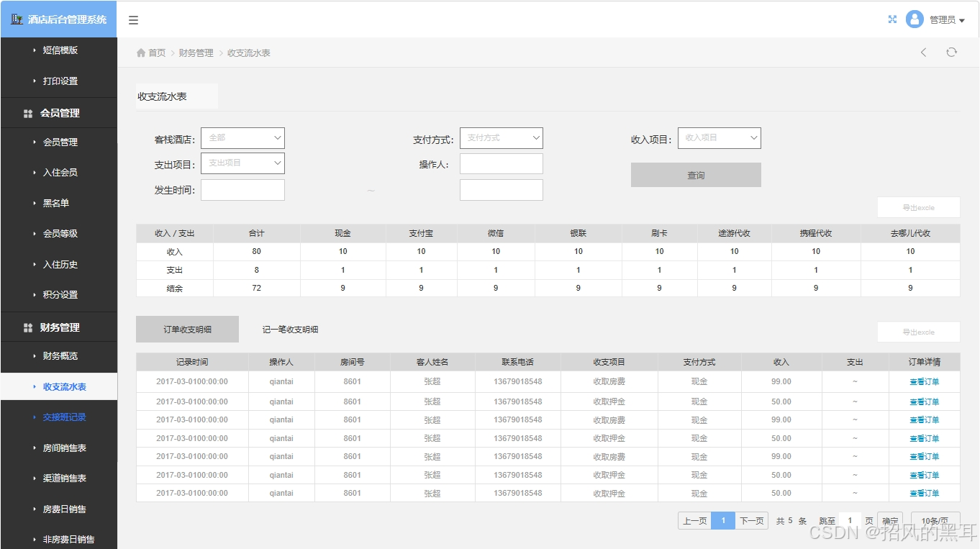Click upper 导出excle button above summary table
The image size is (980, 549).
tap(918, 207)
